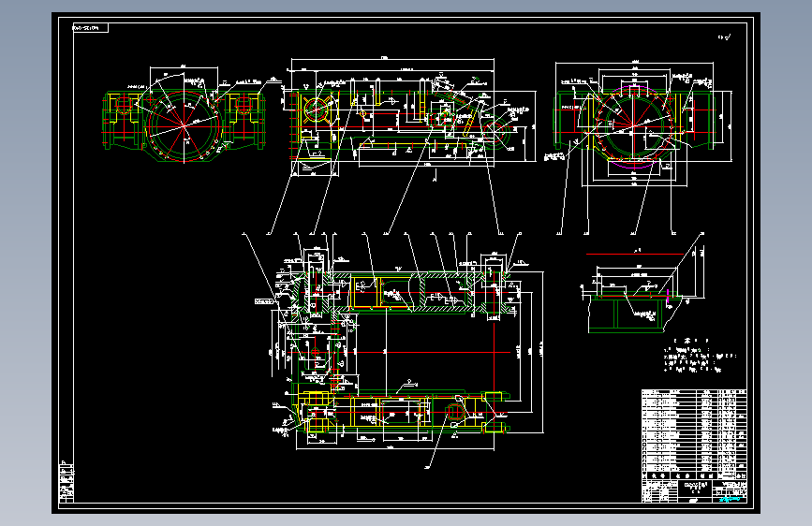Image resolution: width=812 pixels, height=526 pixels.
Task: Select the top-left front elevation view with circle
Action: 184,115
